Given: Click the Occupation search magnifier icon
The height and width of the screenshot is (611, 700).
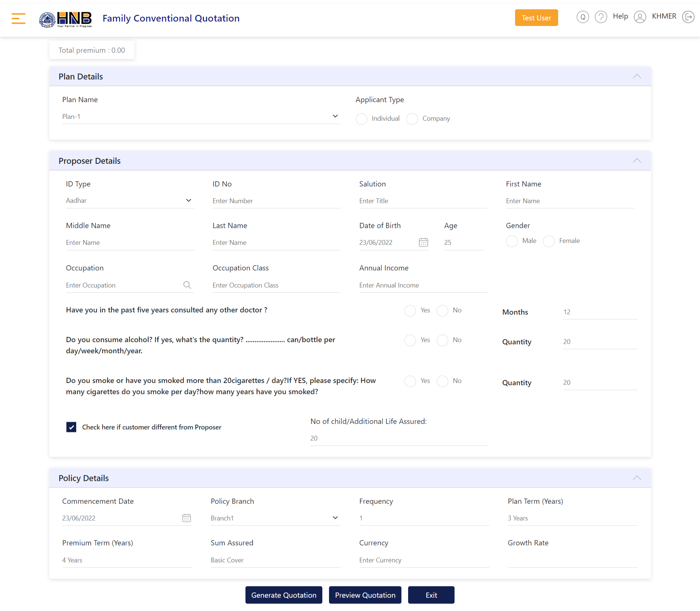Looking at the screenshot, I should point(187,285).
